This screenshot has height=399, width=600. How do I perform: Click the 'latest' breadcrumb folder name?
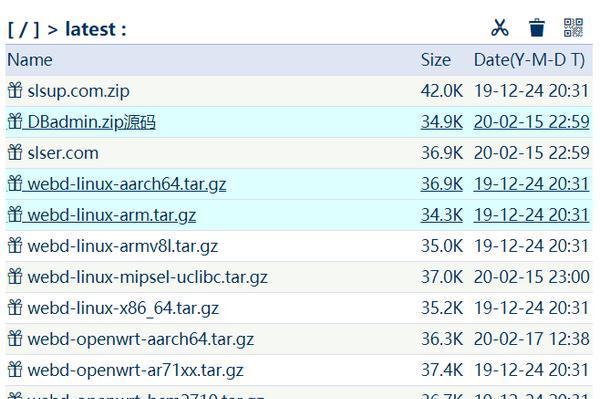click(90, 29)
